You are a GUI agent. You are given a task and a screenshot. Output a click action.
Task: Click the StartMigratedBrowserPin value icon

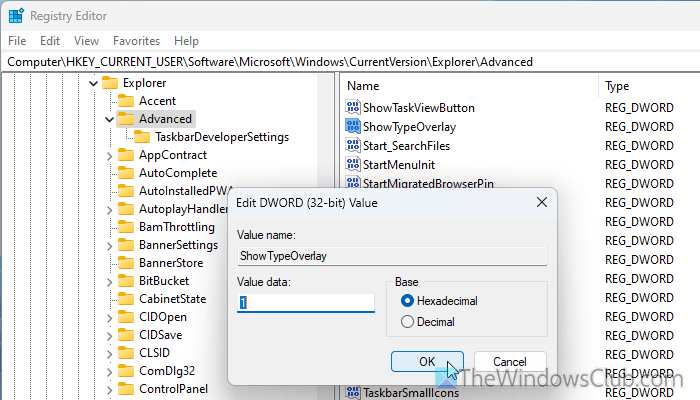coord(353,182)
